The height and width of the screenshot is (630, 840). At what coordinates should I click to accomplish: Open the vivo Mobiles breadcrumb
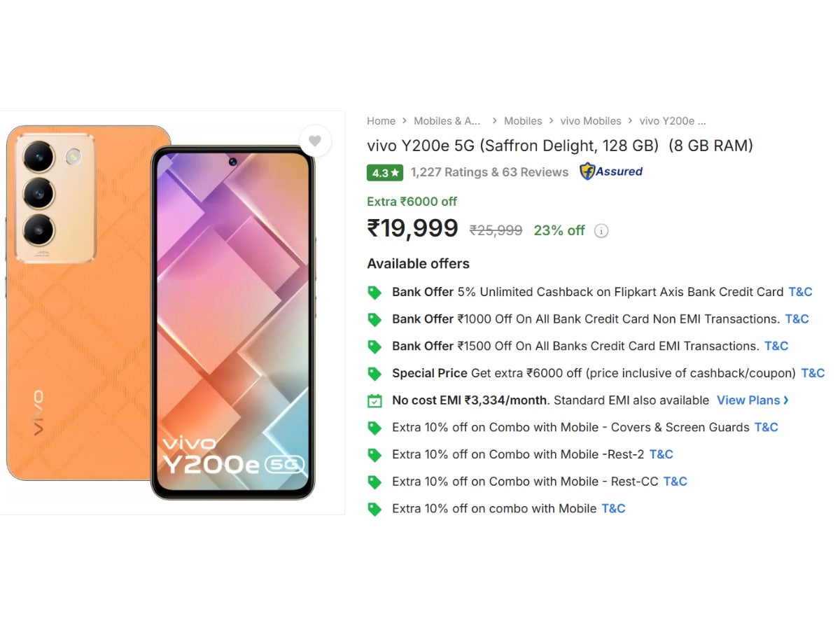591,121
